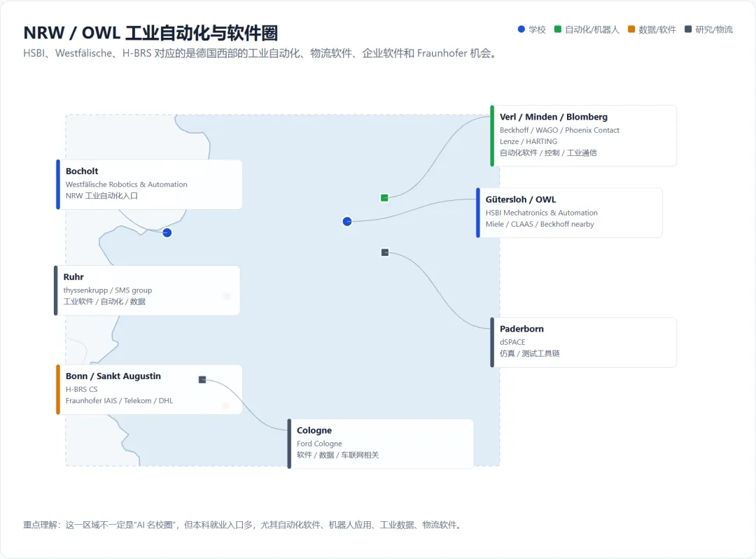Open the Cologne card title

tap(314, 430)
